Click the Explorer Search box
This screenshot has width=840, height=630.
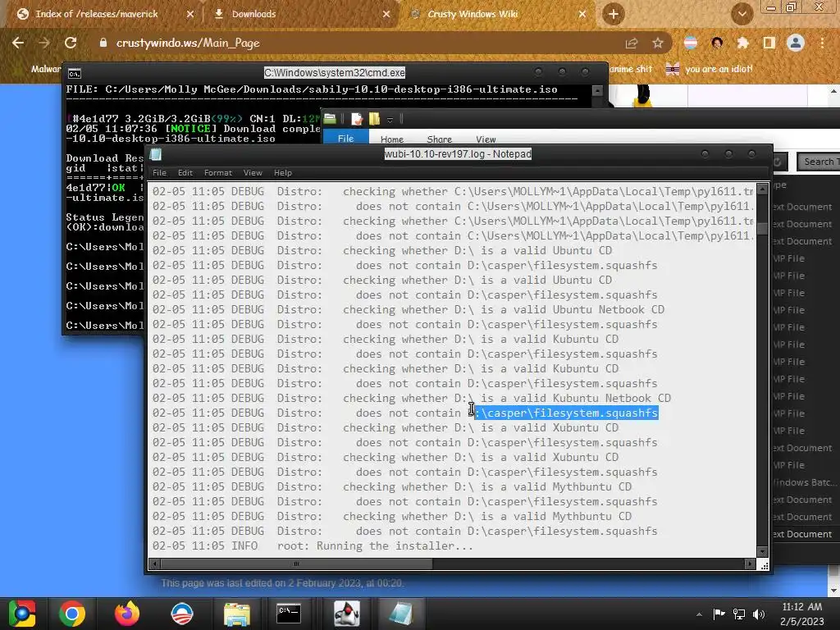pyautogui.click(x=819, y=162)
